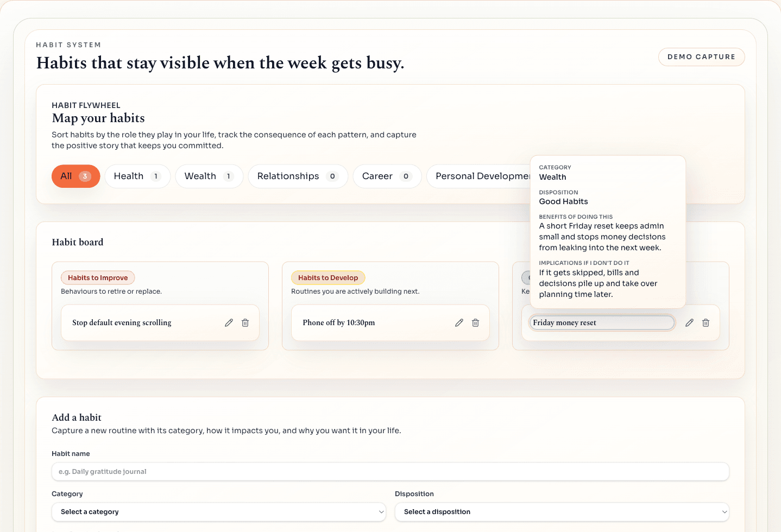
Task: Expand the Category dropdown chevron arrow
Action: click(x=381, y=512)
